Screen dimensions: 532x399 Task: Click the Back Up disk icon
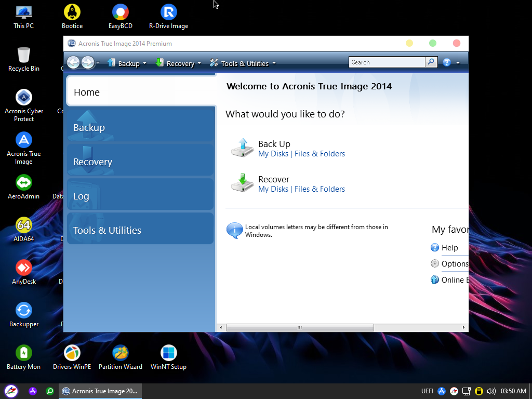click(x=242, y=148)
